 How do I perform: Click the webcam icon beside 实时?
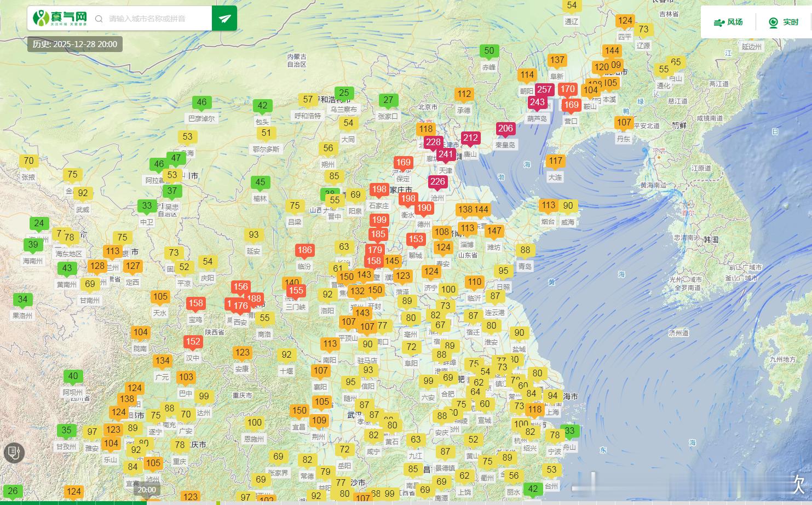tap(773, 22)
